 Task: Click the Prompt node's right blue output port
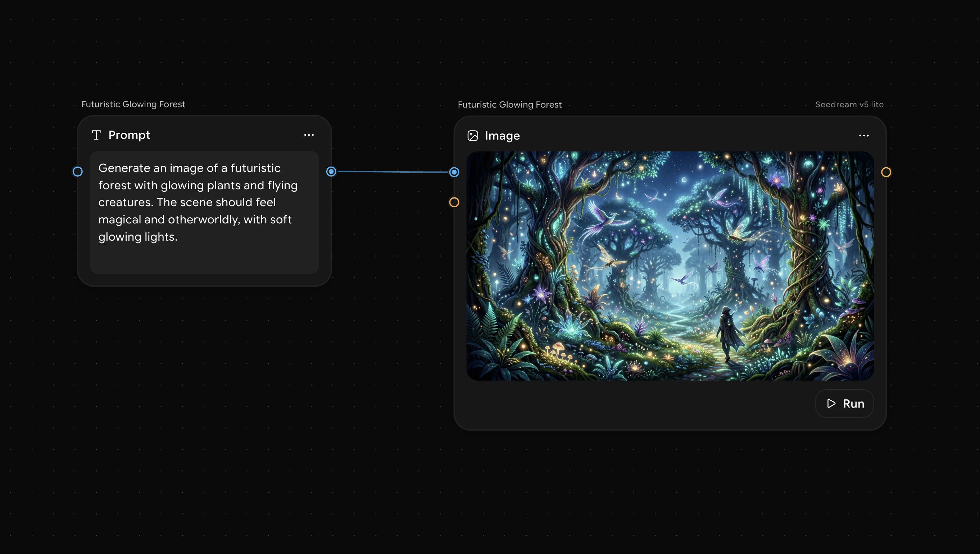pos(331,172)
